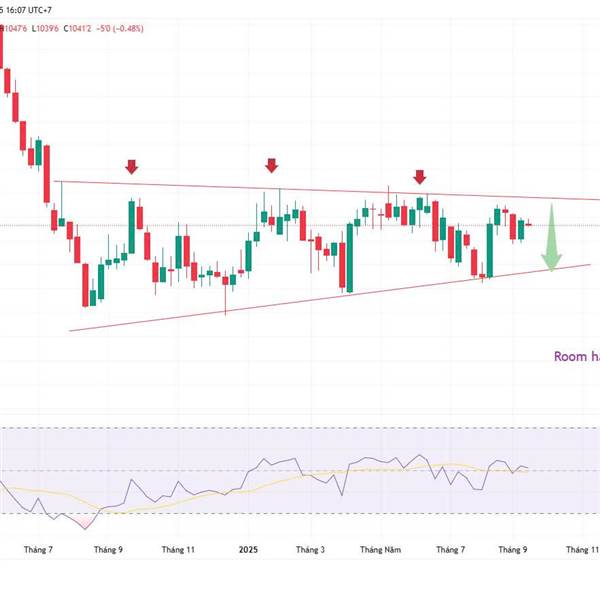Click the change value −50 (−0.48%)
Viewport: 600px width, 600px height.
click(120, 28)
